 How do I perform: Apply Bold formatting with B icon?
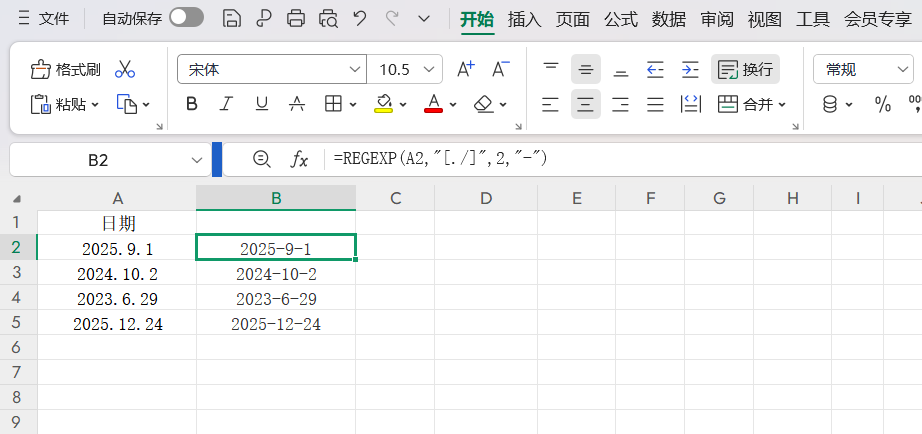coord(192,104)
